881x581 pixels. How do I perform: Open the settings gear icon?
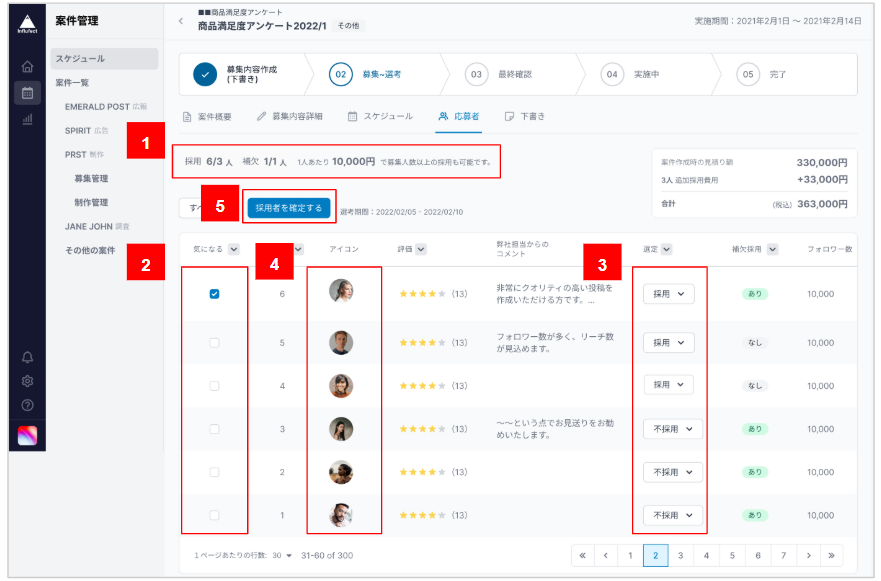[x=27, y=381]
